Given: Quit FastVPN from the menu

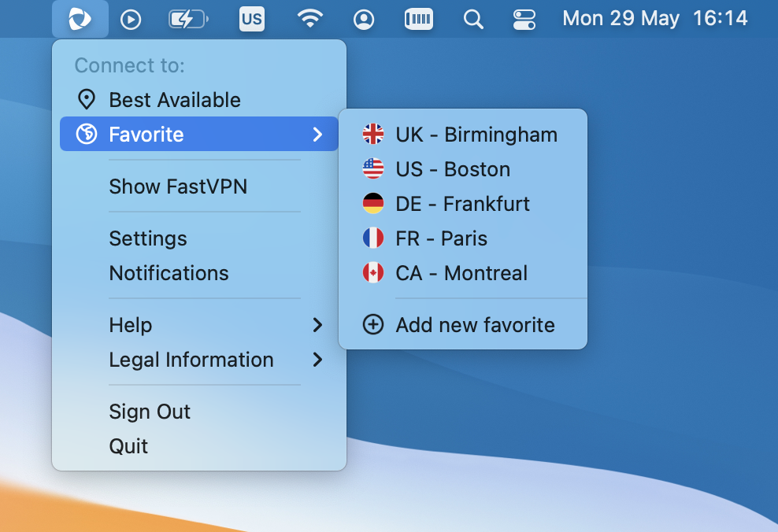Looking at the screenshot, I should tap(199, 446).
